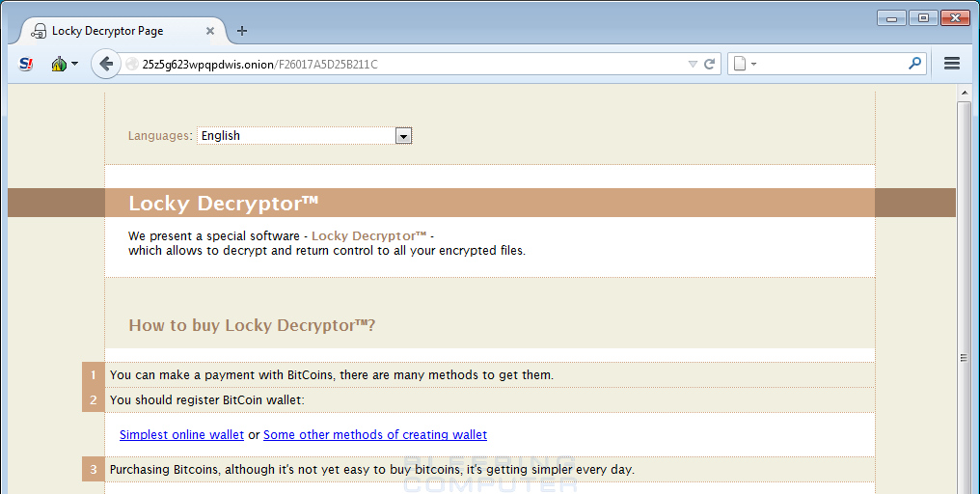Reload the page with refresh icon
Screen dimensions: 980x494
click(x=709, y=64)
